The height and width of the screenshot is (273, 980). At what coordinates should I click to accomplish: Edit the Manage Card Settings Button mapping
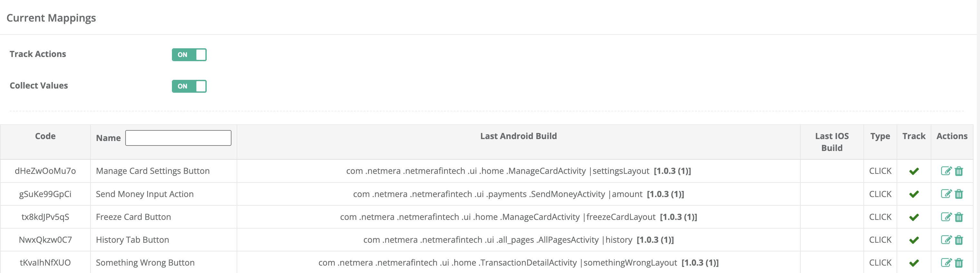click(946, 171)
